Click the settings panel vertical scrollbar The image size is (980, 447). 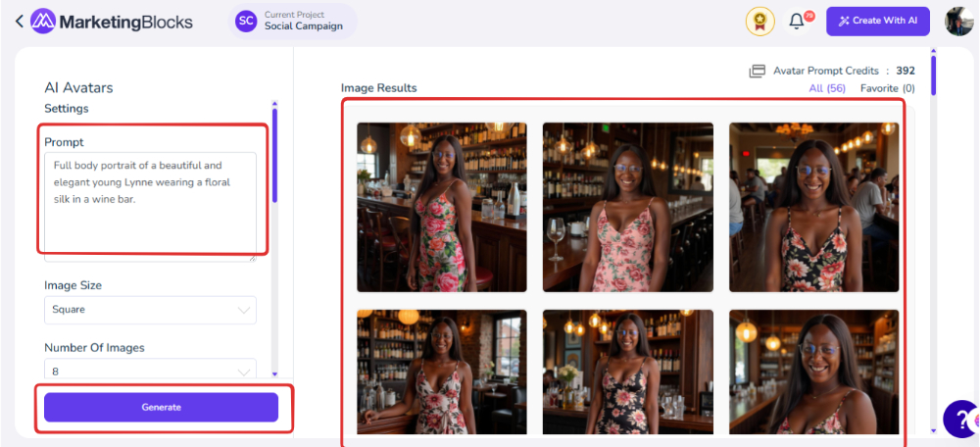[x=274, y=155]
